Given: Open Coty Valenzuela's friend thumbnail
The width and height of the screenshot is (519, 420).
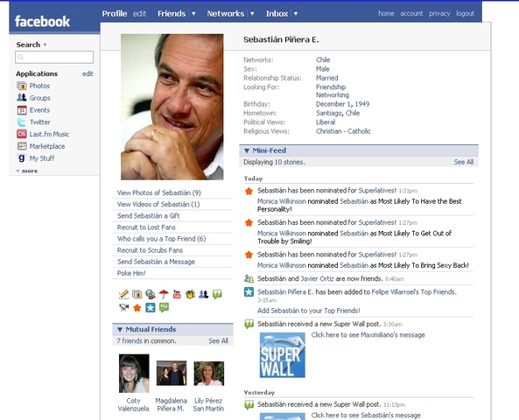Looking at the screenshot, I should (x=134, y=374).
